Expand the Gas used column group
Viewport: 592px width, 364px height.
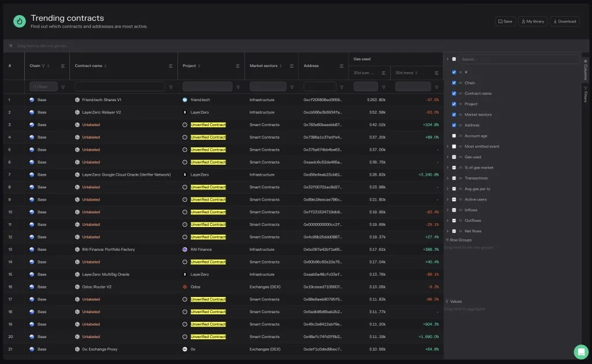click(447, 157)
